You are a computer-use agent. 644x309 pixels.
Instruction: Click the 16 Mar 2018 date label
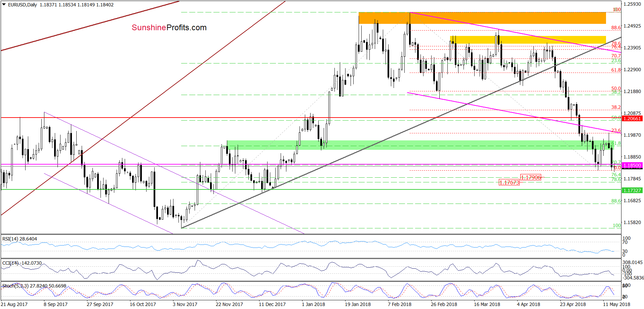(x=487, y=304)
